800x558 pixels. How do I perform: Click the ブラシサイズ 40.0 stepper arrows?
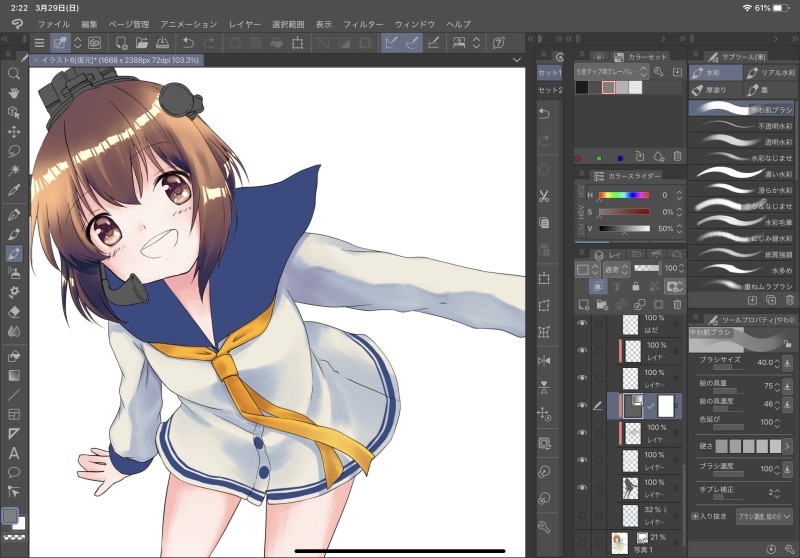777,363
